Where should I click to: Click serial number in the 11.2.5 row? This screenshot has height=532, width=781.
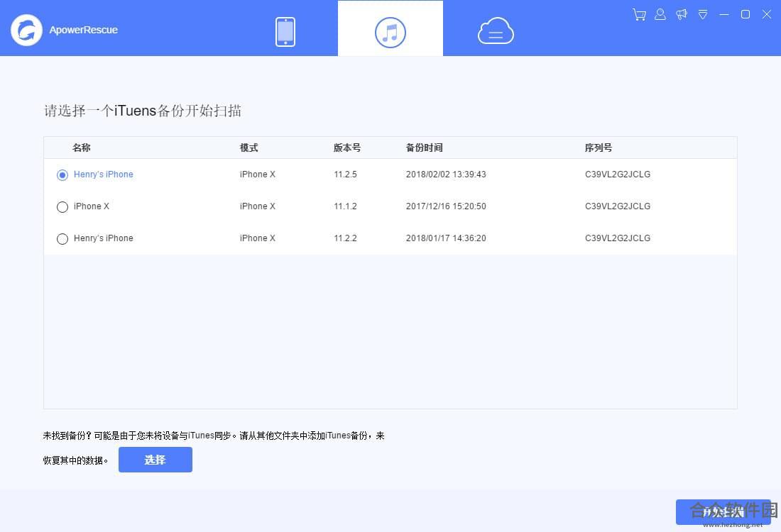pos(618,174)
